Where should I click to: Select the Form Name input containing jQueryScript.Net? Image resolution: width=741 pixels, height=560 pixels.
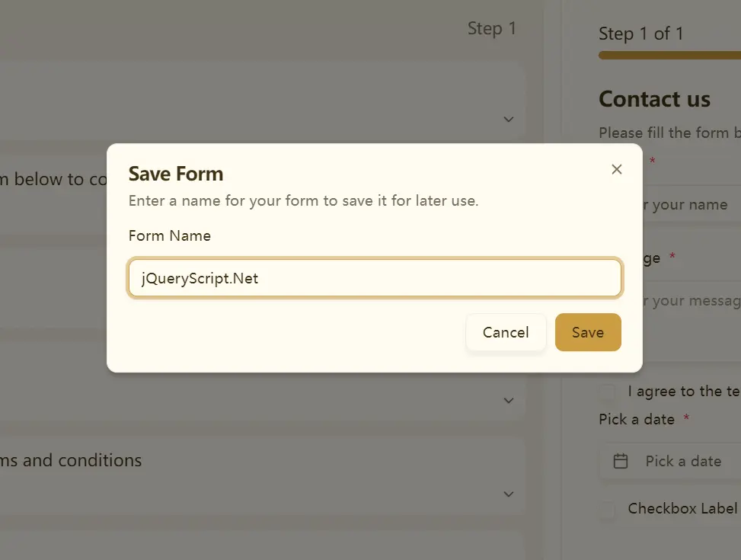tap(375, 277)
